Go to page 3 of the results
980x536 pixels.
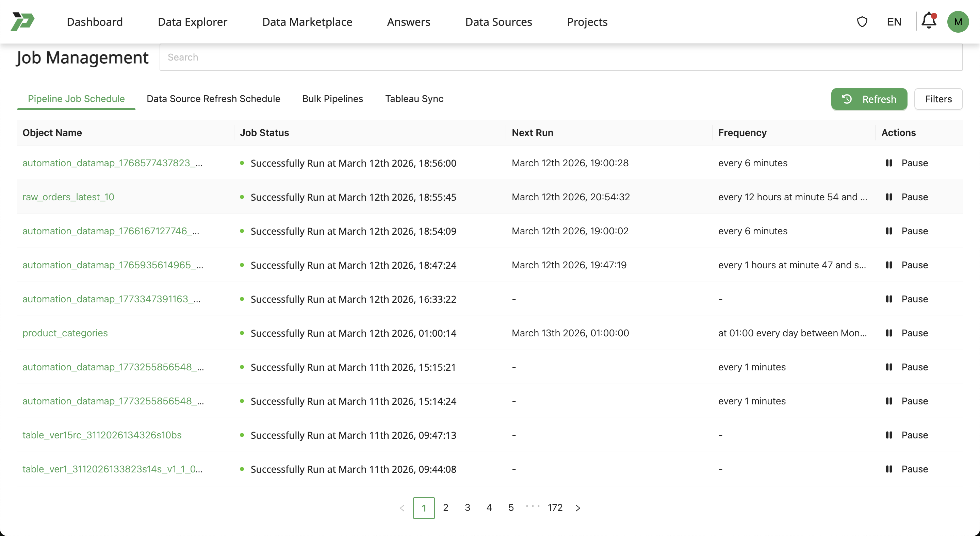[467, 507]
